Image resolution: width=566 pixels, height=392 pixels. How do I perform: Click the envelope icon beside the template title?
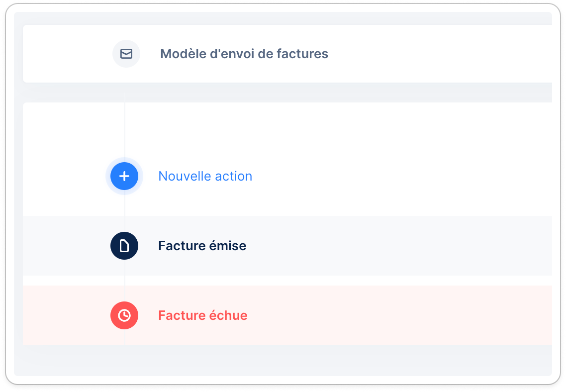(x=126, y=54)
